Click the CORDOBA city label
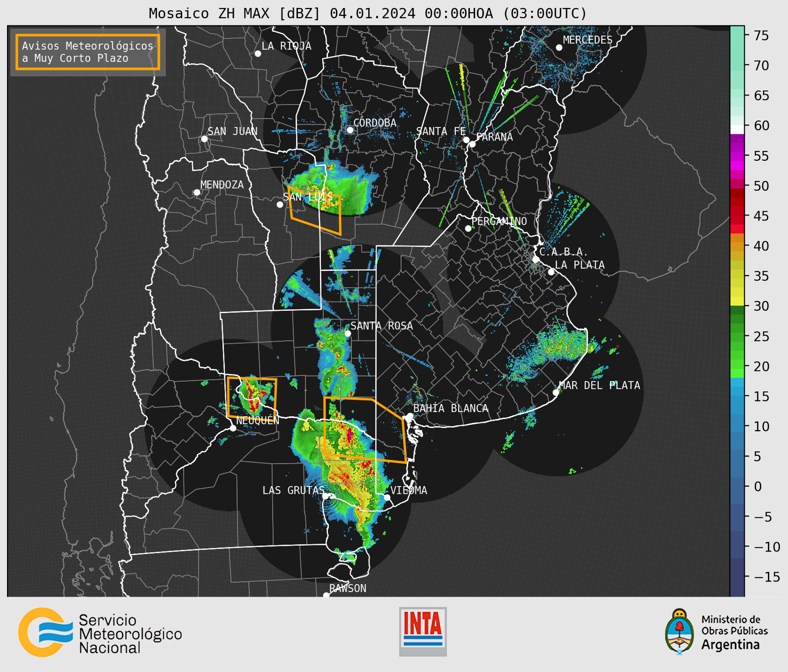Screen dimensions: 788x672 coord(375,123)
